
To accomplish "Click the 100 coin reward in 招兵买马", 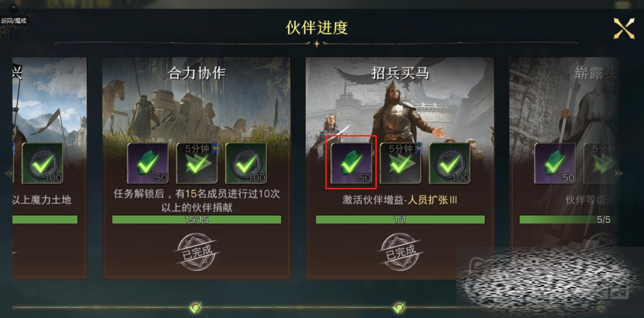I will pos(449,163).
